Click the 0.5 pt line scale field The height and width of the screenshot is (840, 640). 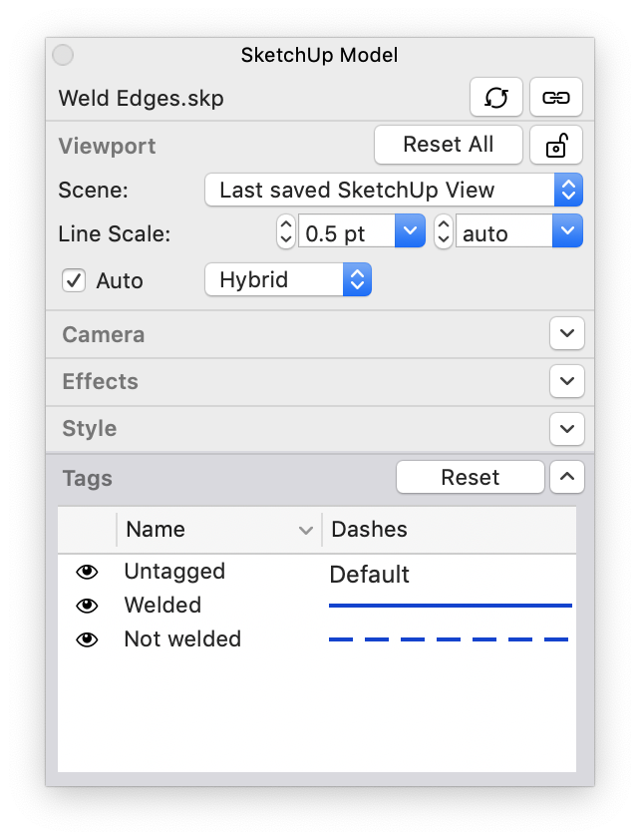347,233
